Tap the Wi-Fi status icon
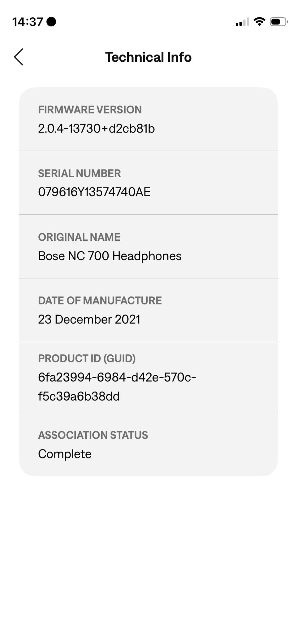Image resolution: width=297 pixels, height=644 pixels. click(259, 22)
